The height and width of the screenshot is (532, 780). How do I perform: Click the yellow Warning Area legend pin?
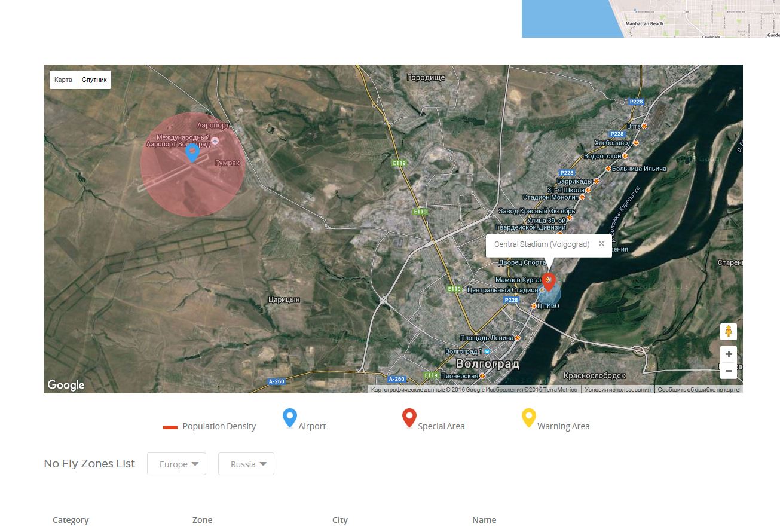(529, 418)
